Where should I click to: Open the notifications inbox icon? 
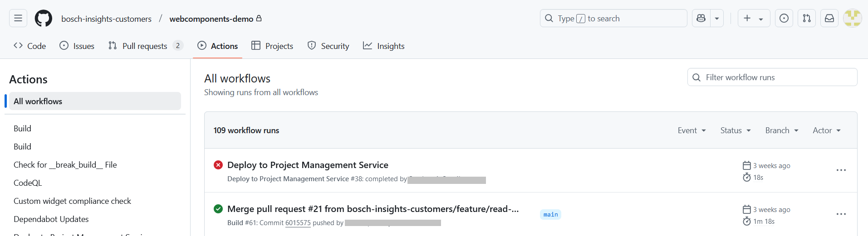point(829,18)
